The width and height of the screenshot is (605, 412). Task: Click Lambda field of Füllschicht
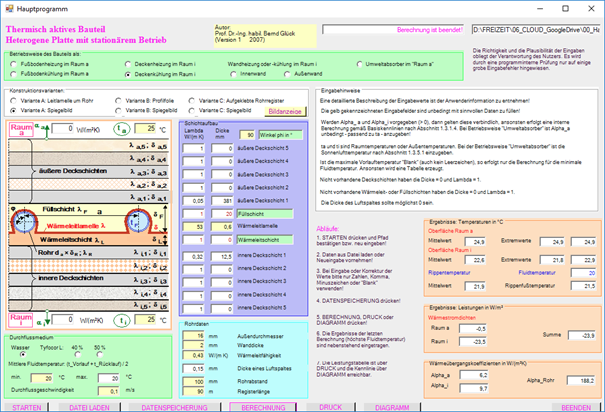193,214
